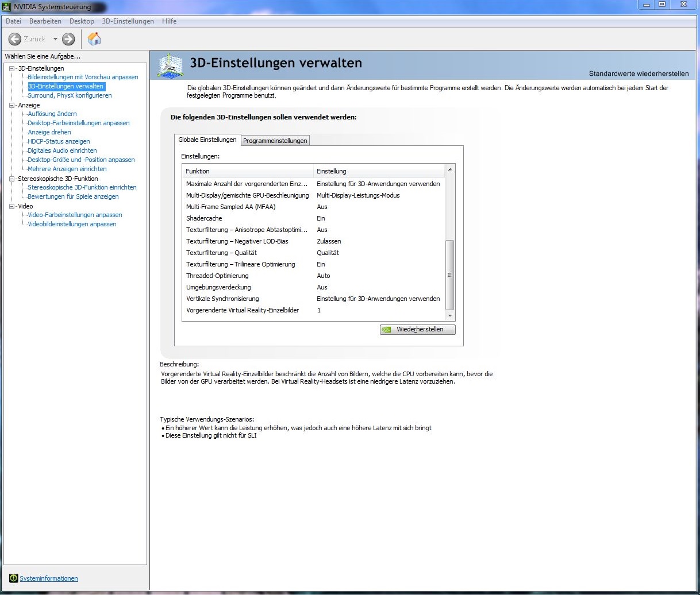The image size is (700, 595).
Task: Click value 1 for Virtual Reality-Einzelbilder
Action: point(319,310)
